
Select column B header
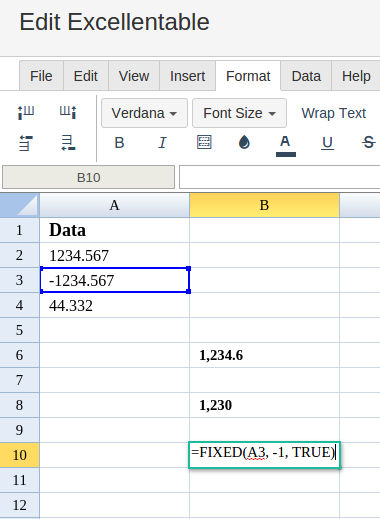264,205
